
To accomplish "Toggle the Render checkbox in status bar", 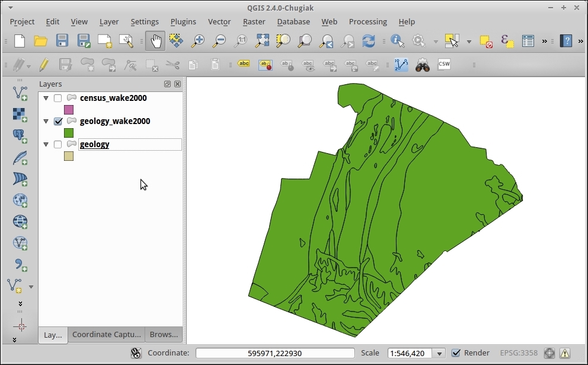I will point(456,353).
